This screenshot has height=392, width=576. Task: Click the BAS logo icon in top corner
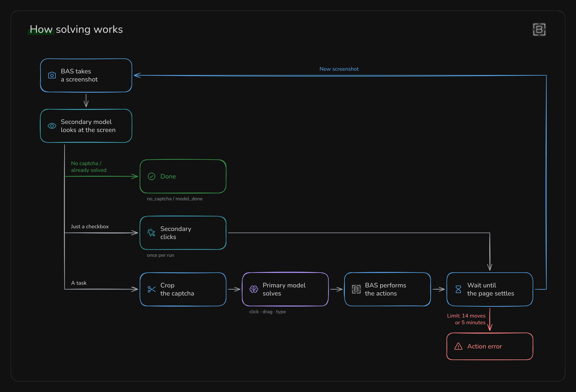539,29
